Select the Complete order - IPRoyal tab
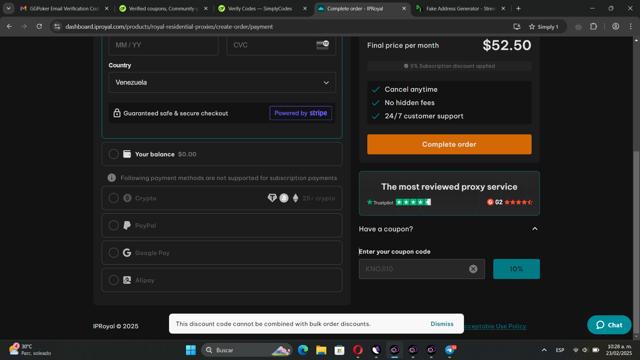Viewport: 640px width, 360px height. [355, 8]
